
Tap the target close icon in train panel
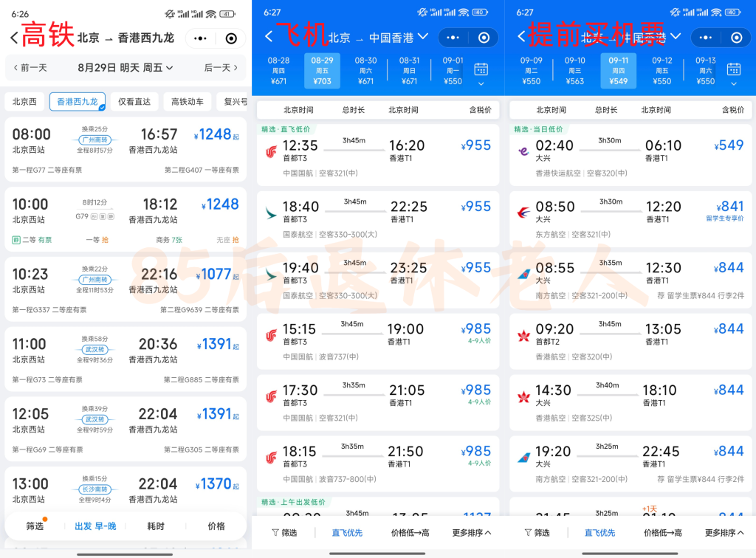tap(231, 38)
